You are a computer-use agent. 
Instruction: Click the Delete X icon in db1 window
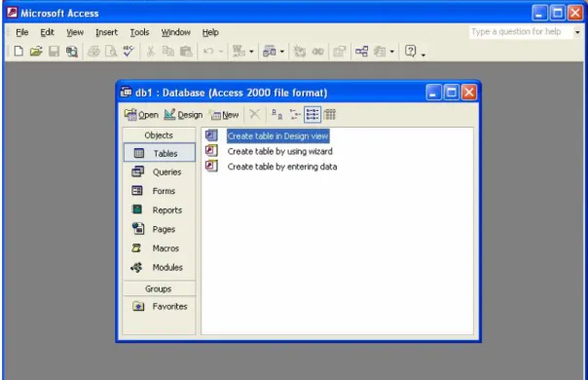coord(255,114)
